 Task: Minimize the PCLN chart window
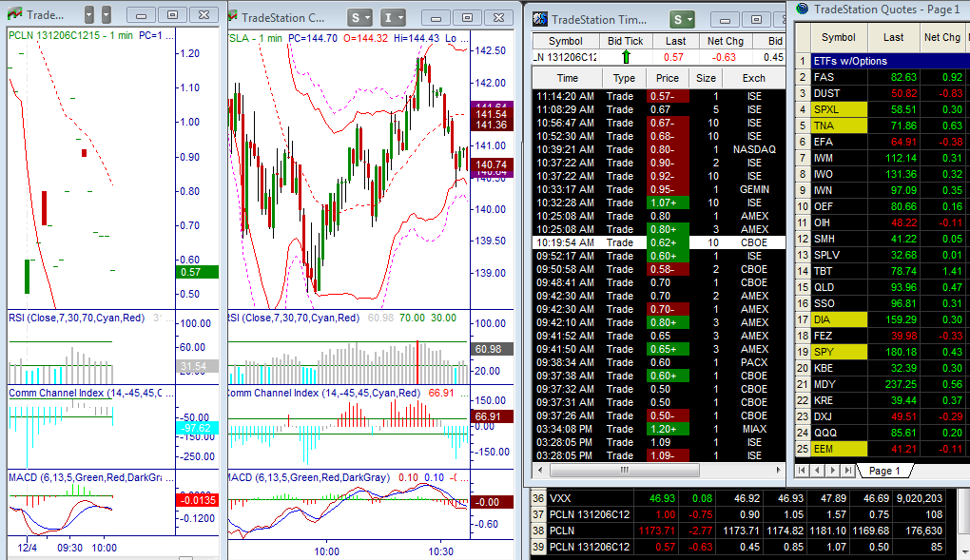point(141,15)
